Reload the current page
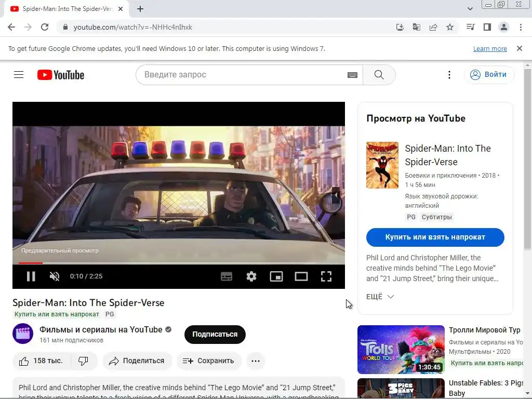 click(x=45, y=27)
